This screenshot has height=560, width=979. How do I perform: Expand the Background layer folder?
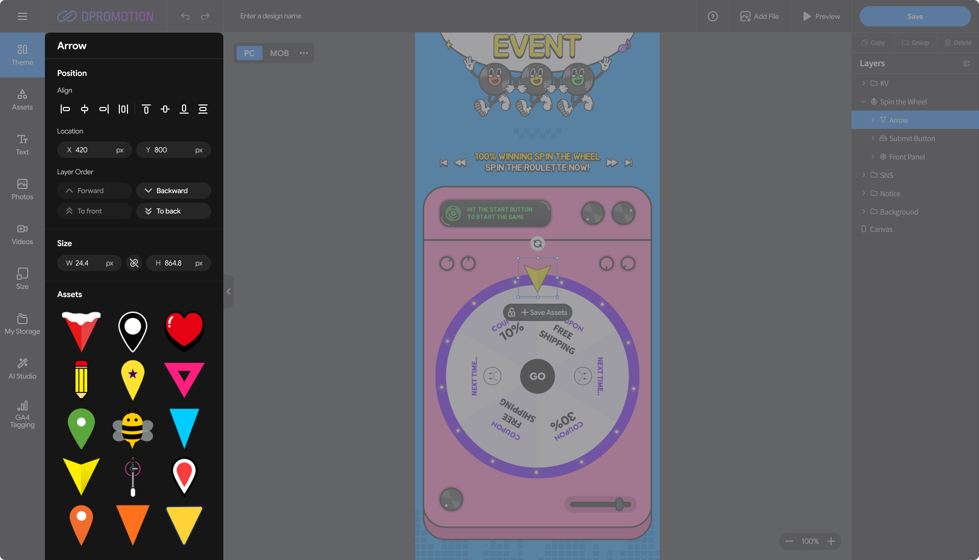pyautogui.click(x=863, y=211)
